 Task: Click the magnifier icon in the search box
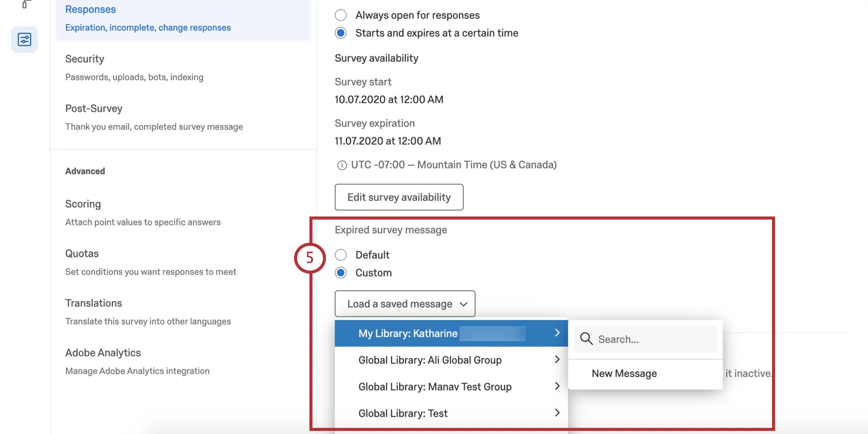[x=586, y=339]
